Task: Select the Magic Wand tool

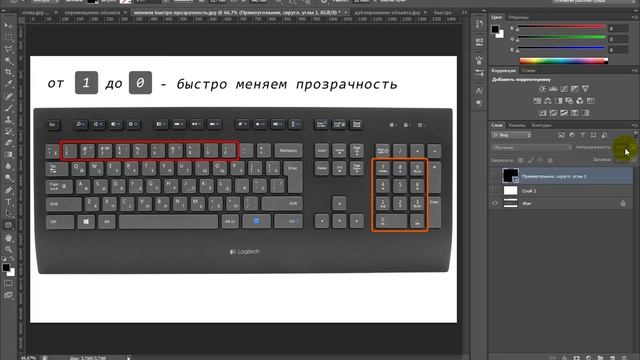Action: pyautogui.click(x=8, y=61)
